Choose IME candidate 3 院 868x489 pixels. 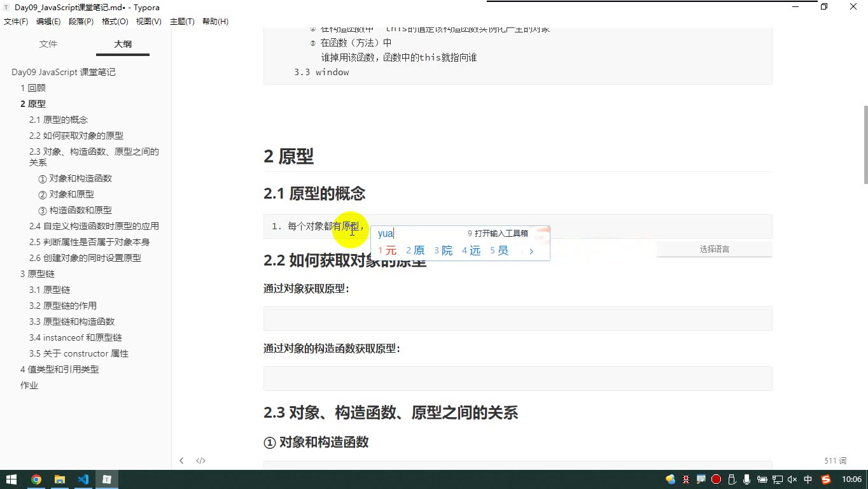(x=444, y=250)
